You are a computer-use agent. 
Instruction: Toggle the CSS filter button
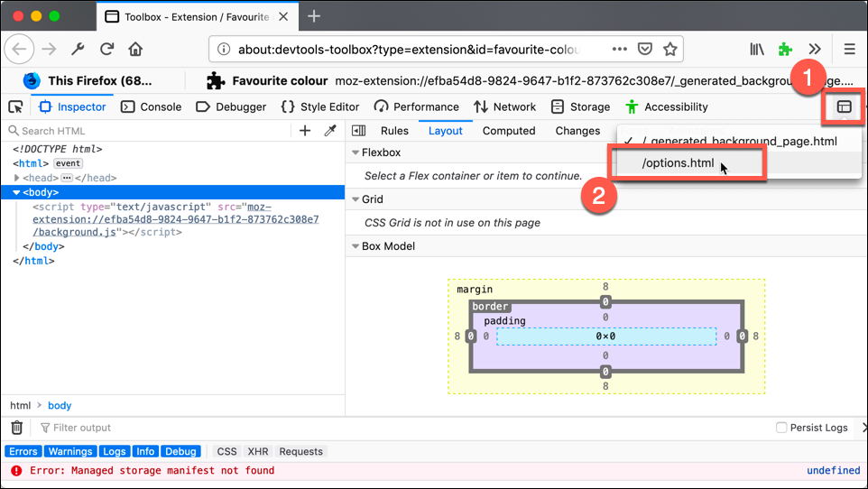(x=226, y=451)
